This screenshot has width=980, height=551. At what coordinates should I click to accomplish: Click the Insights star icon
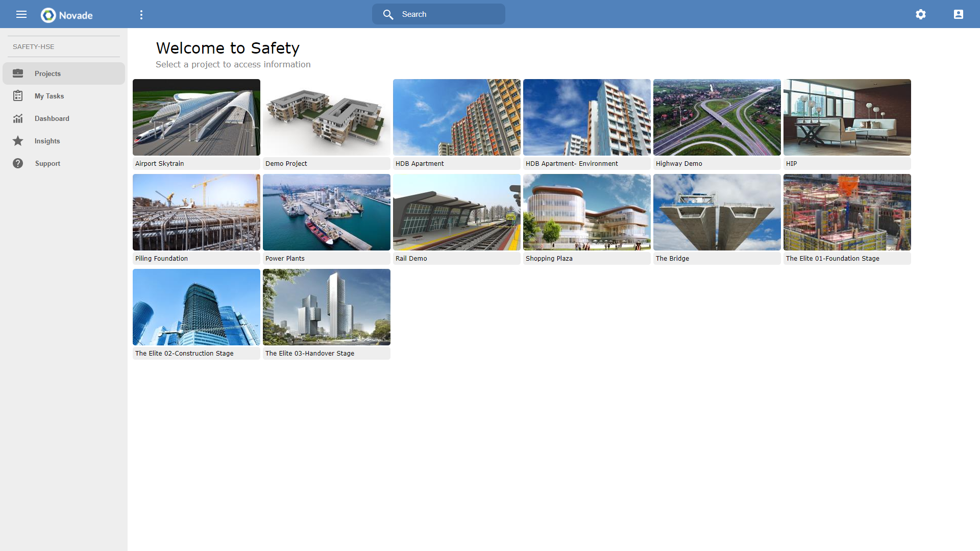point(18,141)
